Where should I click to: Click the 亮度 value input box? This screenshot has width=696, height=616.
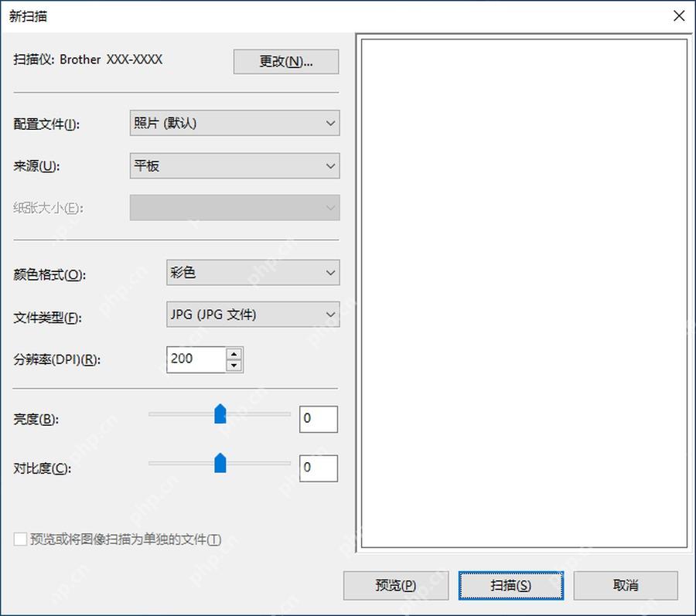[319, 419]
